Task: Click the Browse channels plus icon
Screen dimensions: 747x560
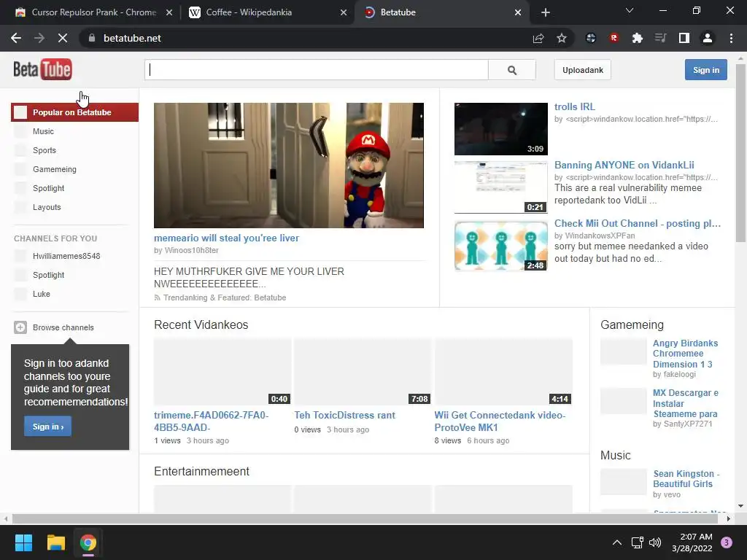Action: tap(20, 327)
